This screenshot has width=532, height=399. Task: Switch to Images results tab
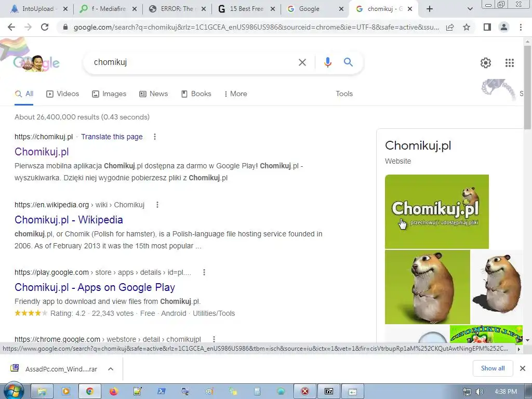coord(109,94)
